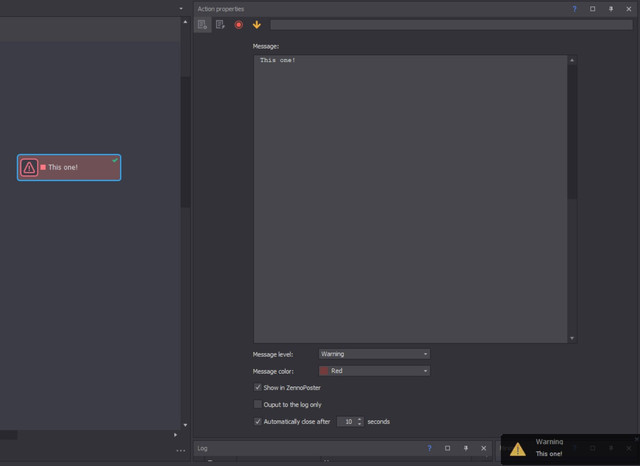Image resolution: width=640 pixels, height=466 pixels.
Task: Click the warning triangle icon in the action block
Action: [x=29, y=167]
